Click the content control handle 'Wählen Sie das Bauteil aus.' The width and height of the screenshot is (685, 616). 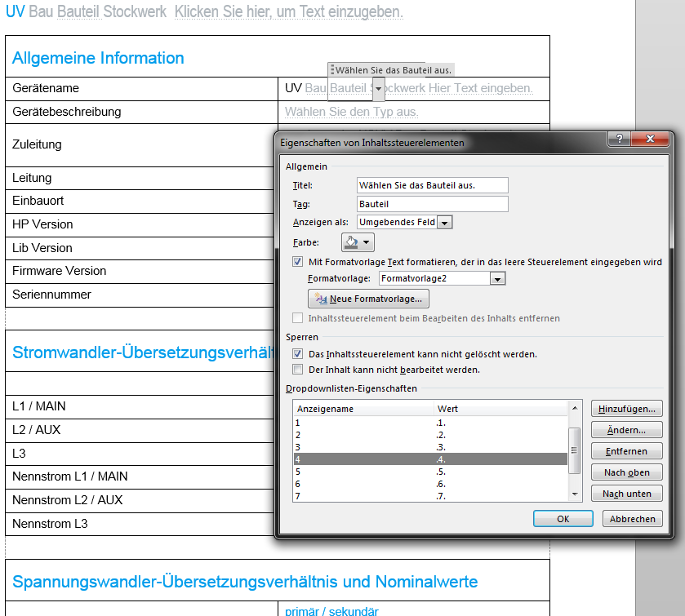391,70
